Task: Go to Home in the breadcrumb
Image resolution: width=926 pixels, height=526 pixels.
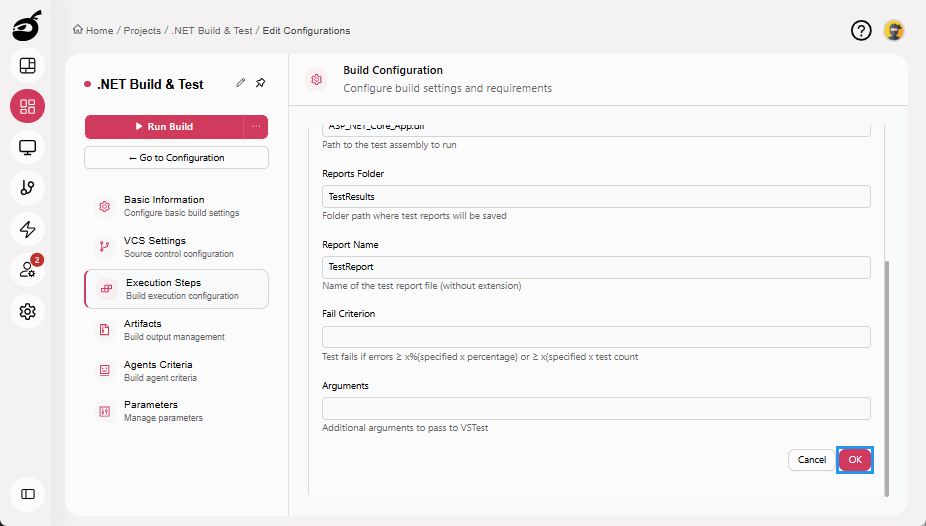Action: 99,31
